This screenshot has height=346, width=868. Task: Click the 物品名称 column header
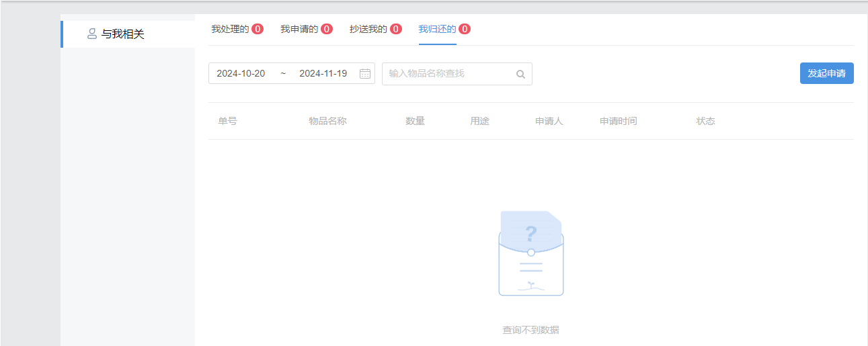[x=327, y=121]
